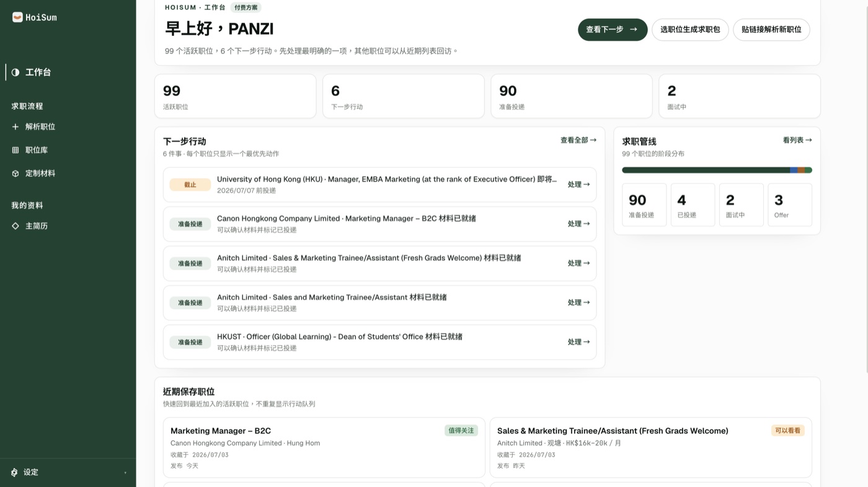The height and width of the screenshot is (487, 868).
Task: Click the 查看全部 link
Action: coord(578,140)
